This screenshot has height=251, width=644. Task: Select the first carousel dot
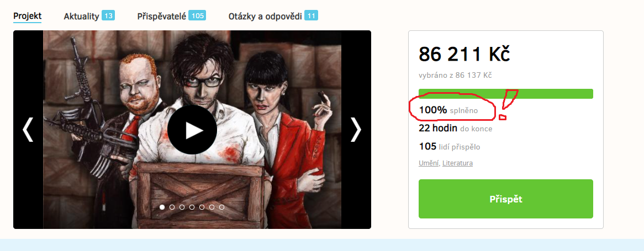162,207
